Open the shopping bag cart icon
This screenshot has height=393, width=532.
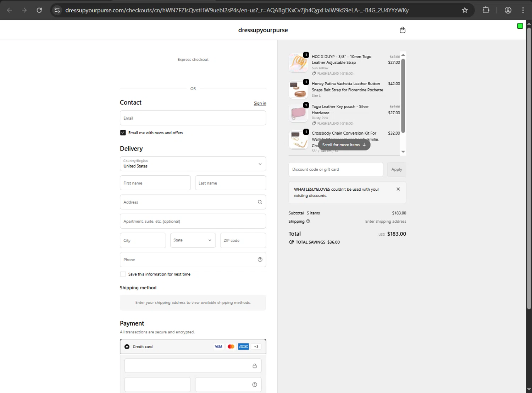(x=403, y=30)
